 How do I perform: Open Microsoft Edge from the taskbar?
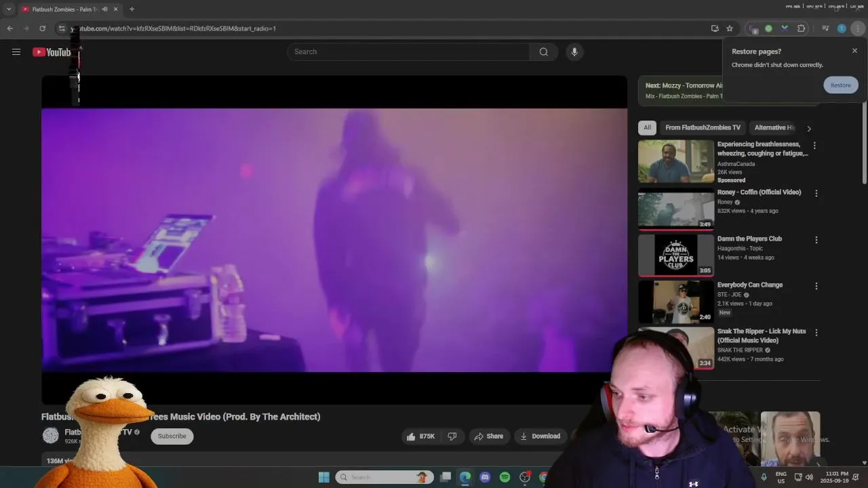465,477
